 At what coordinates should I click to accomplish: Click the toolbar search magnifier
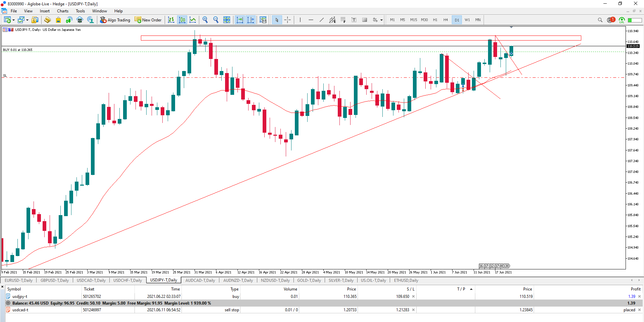[600, 20]
